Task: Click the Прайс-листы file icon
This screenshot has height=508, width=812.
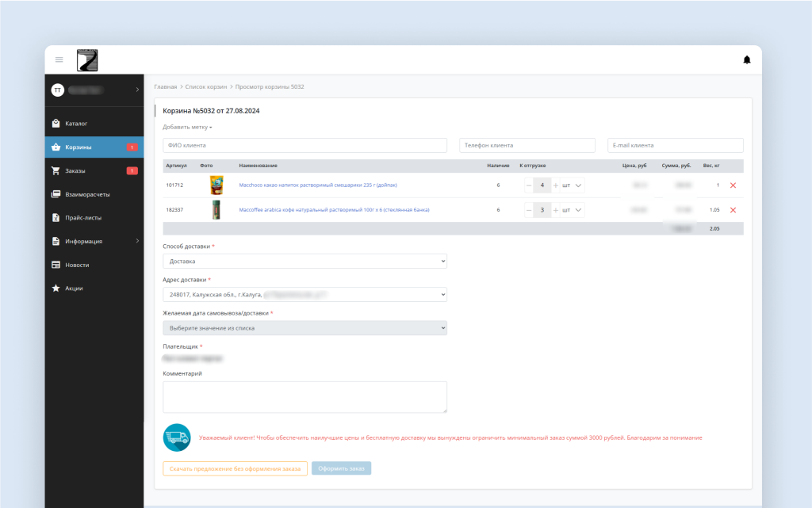Action: 56,218
